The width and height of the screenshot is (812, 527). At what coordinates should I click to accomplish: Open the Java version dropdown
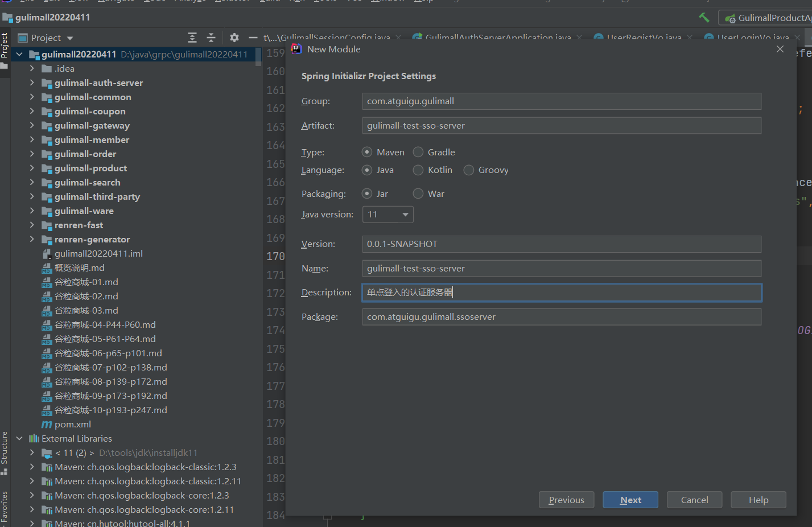[x=388, y=215]
